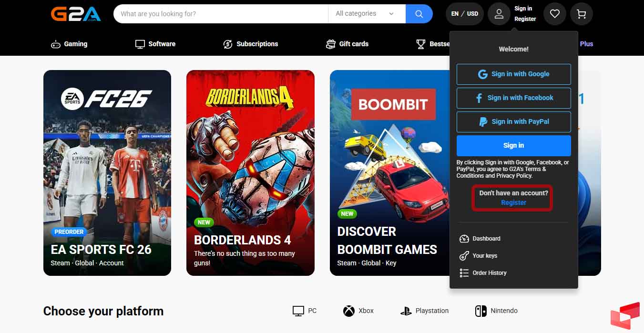Screen dimensions: 644x333
Task: Click Sign in with Google button
Action: 513,74
